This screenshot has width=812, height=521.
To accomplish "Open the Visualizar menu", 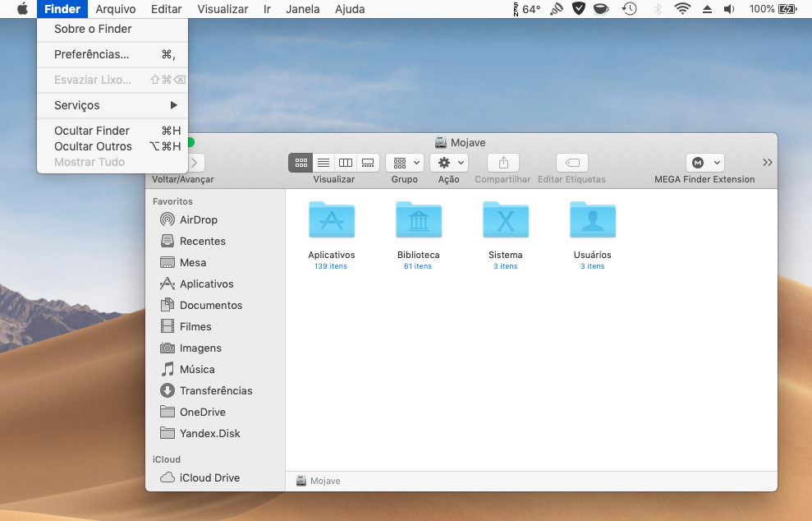I will (222, 9).
